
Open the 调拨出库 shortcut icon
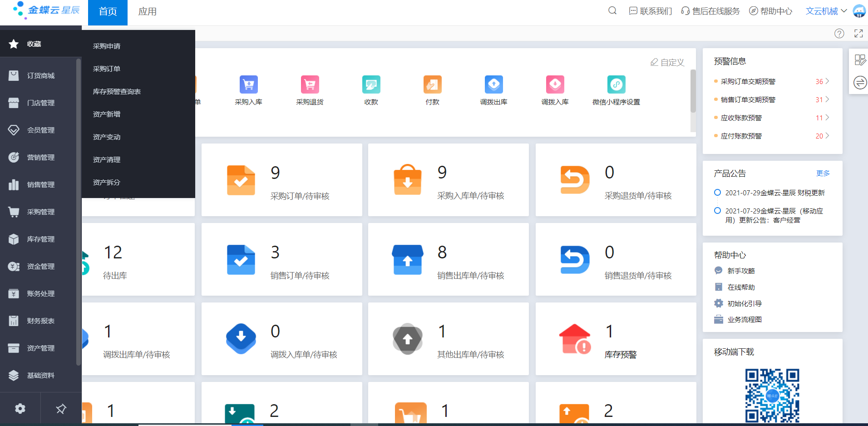tap(493, 85)
